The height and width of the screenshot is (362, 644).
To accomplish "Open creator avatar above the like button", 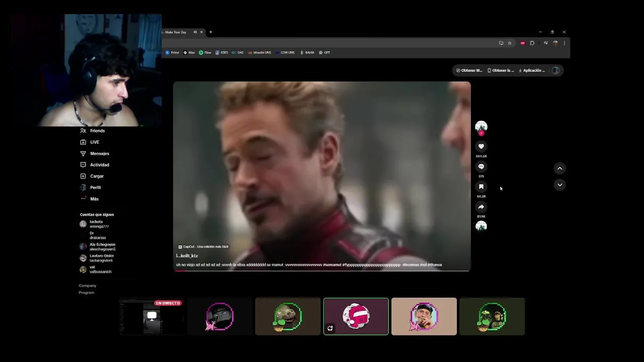I will point(481,127).
